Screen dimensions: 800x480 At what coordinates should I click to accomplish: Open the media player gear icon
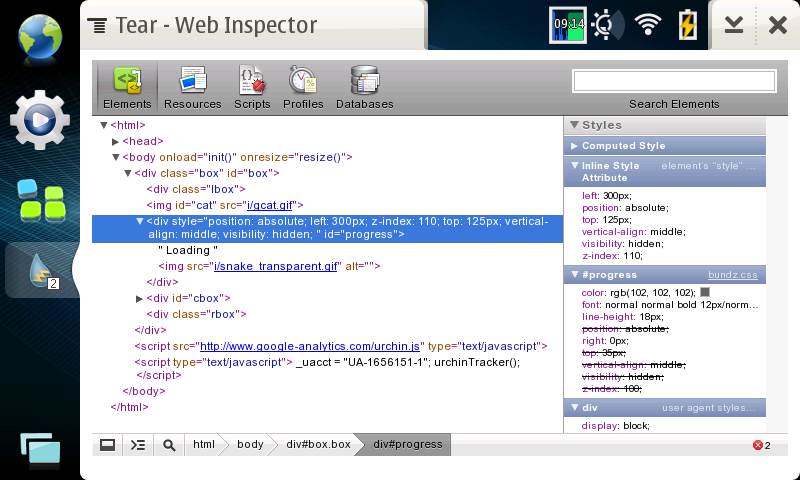40,120
